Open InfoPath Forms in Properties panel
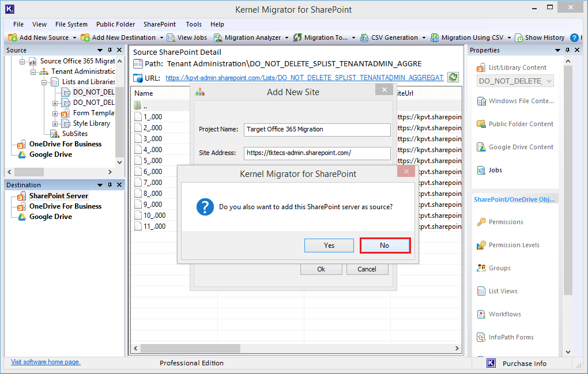Image resolution: width=588 pixels, height=374 pixels. tap(505, 337)
